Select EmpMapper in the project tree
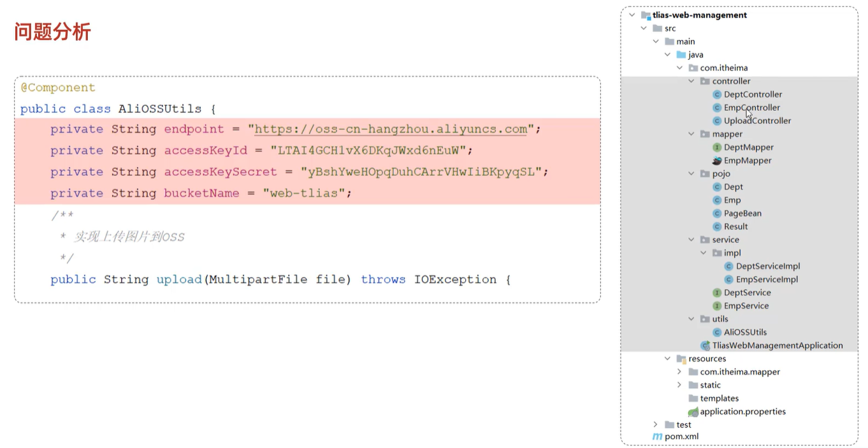This screenshot has width=868, height=448. [748, 161]
